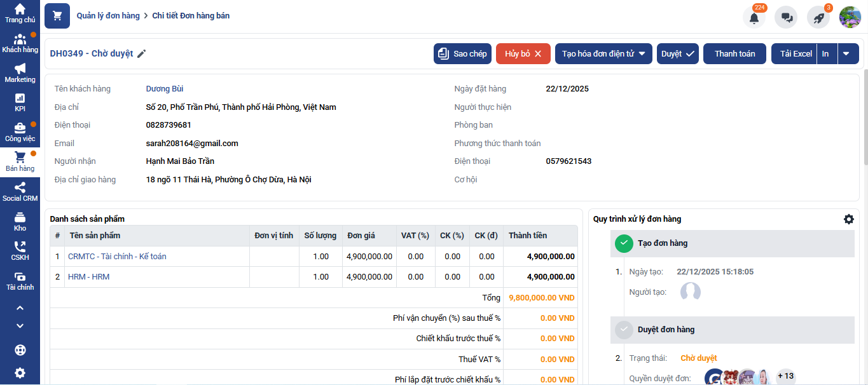Go to Khách hàng in sidebar

point(20,43)
